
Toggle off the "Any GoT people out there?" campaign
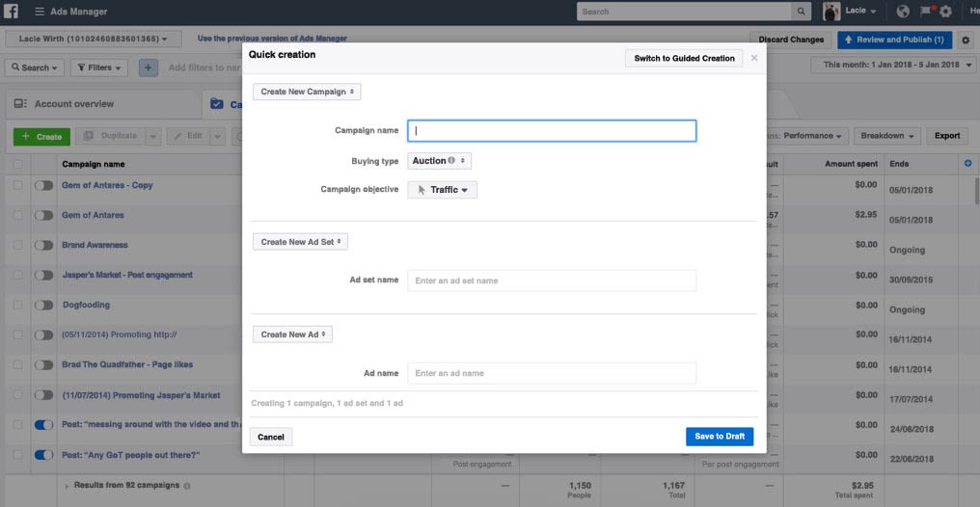click(43, 455)
